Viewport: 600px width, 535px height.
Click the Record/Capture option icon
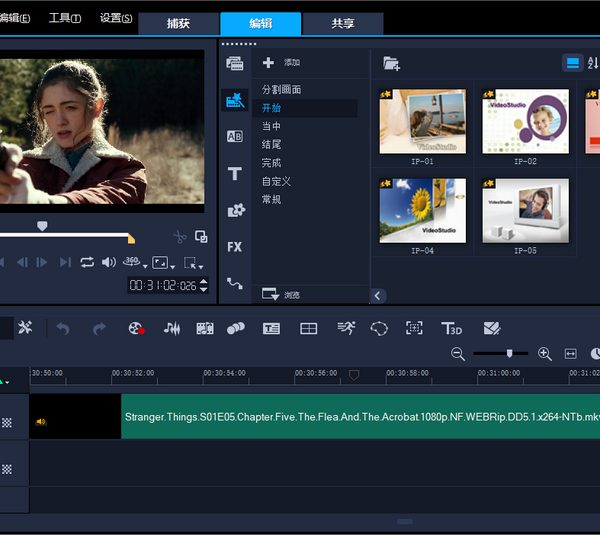coord(137,328)
